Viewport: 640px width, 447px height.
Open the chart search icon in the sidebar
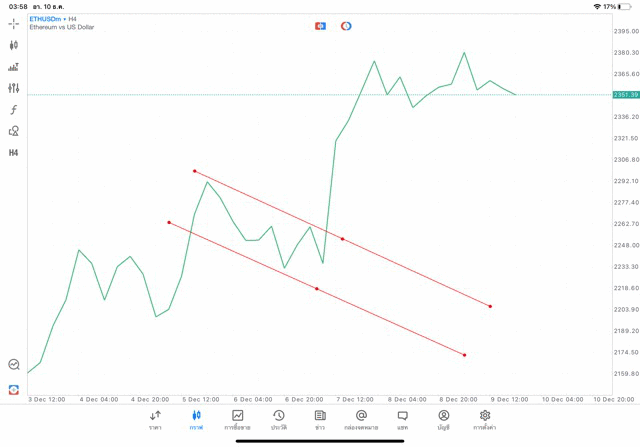coord(13,365)
